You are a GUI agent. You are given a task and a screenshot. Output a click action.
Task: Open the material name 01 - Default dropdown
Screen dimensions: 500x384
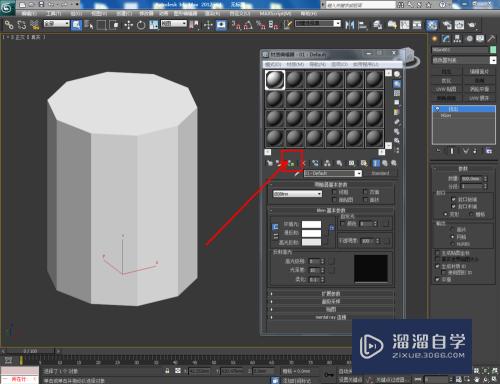point(333,173)
